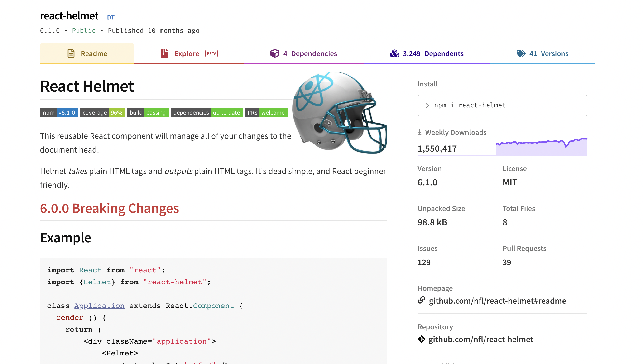Click the build passing badge
643x364 pixels.
click(148, 112)
